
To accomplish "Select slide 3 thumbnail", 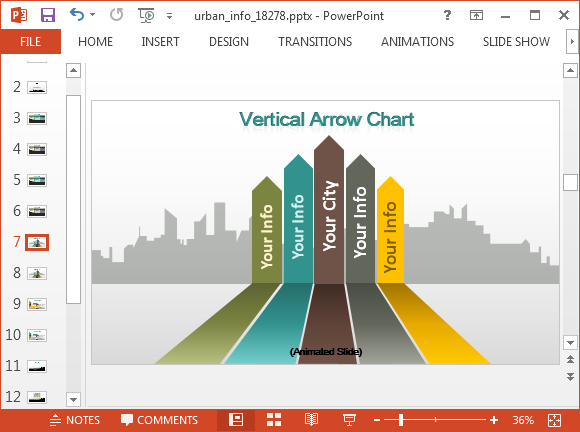I will coord(37,118).
